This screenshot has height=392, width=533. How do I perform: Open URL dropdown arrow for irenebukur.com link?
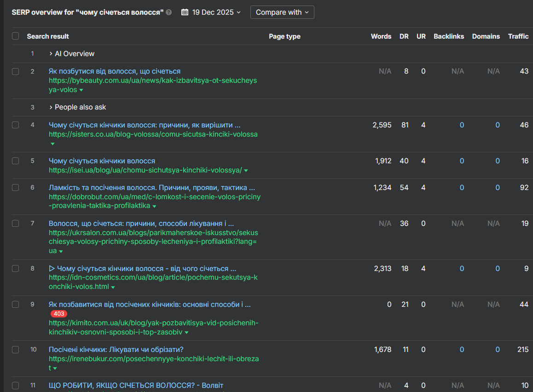55,368
